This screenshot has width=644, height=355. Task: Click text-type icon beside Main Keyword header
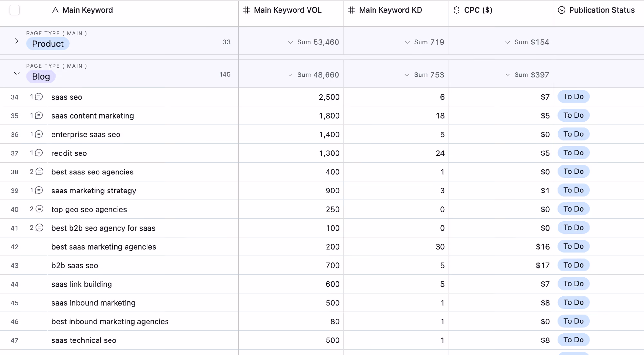(55, 10)
